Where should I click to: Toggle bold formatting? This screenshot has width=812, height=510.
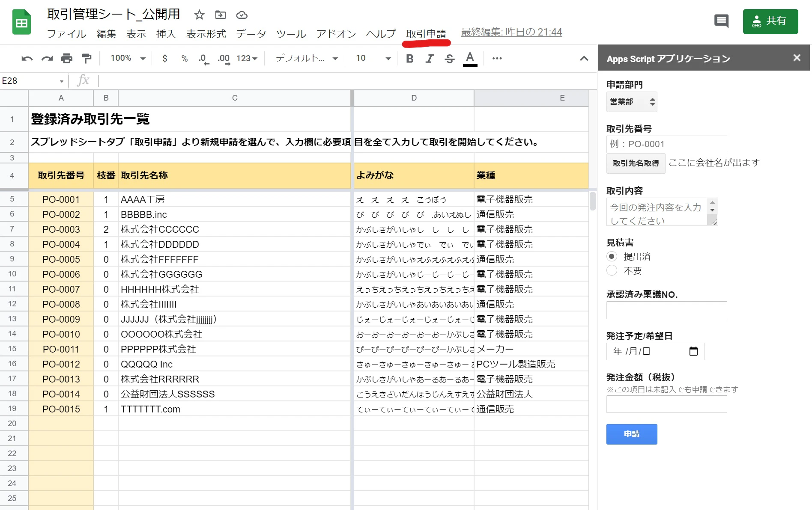pos(410,58)
